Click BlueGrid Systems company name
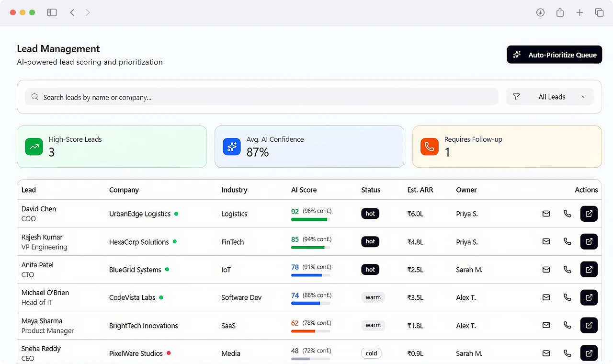Screen dimensions: 613x364 (135, 270)
